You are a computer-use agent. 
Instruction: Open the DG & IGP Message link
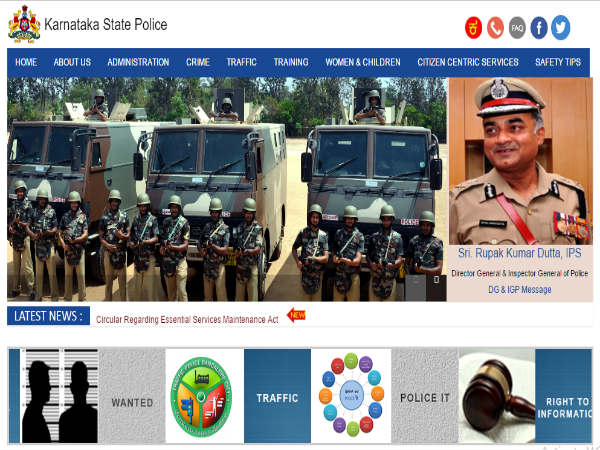pos(520,290)
